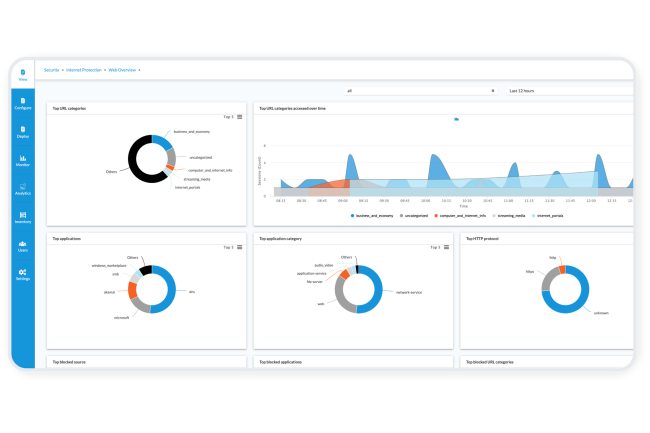Open Analytics from the sidebar
Screen dimensions: 650x433
point(22,188)
